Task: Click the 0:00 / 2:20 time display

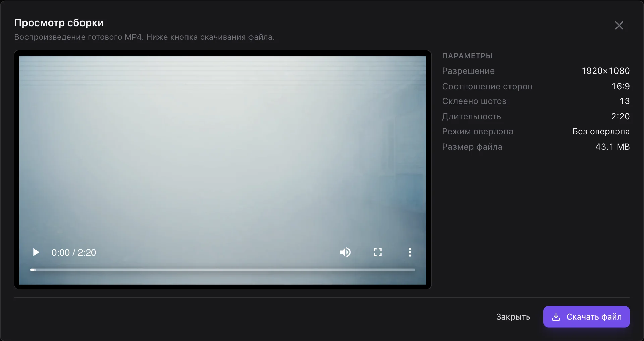Action: tap(74, 252)
